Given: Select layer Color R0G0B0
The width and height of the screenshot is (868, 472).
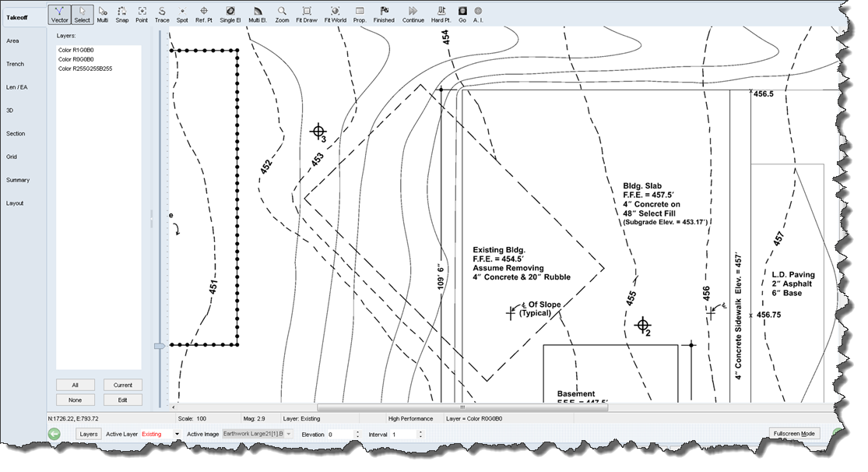Looking at the screenshot, I should click(x=76, y=59).
